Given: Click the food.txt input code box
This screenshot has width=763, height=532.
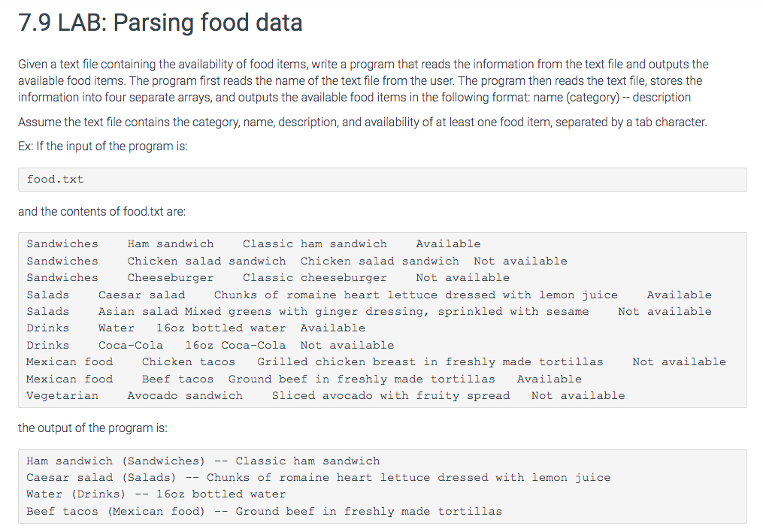Looking at the screenshot, I should click(383, 180).
